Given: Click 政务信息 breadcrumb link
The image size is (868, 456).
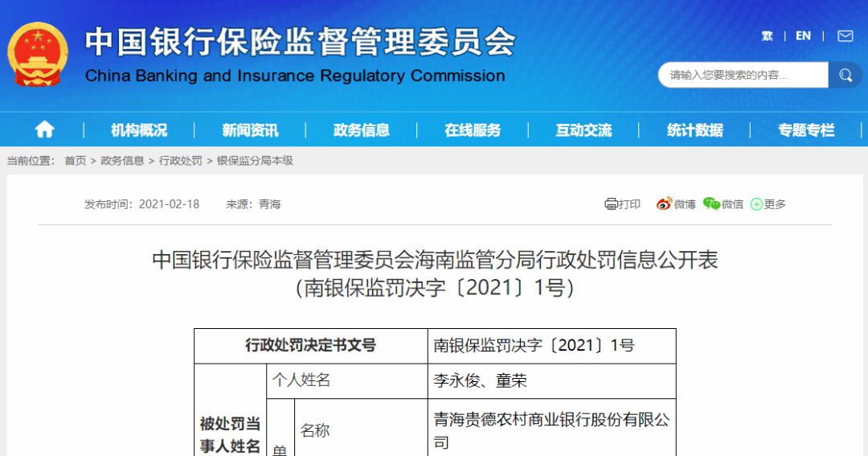Looking at the screenshot, I should coord(122,161).
